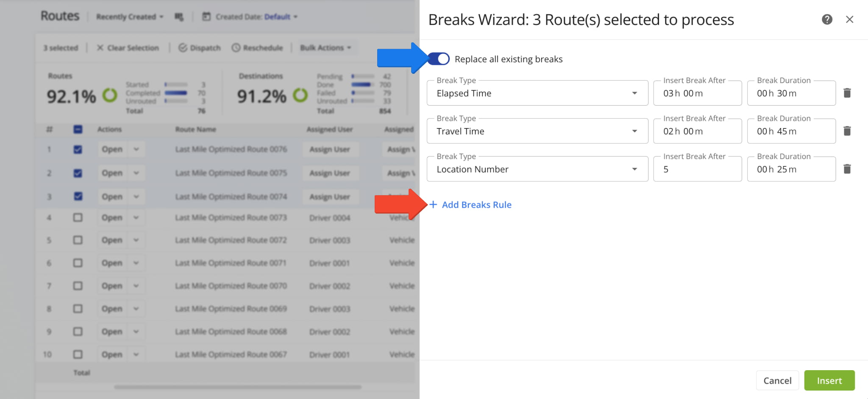Image resolution: width=868 pixels, height=399 pixels.
Task: Expand the Travel Time break type dropdown
Action: point(634,131)
